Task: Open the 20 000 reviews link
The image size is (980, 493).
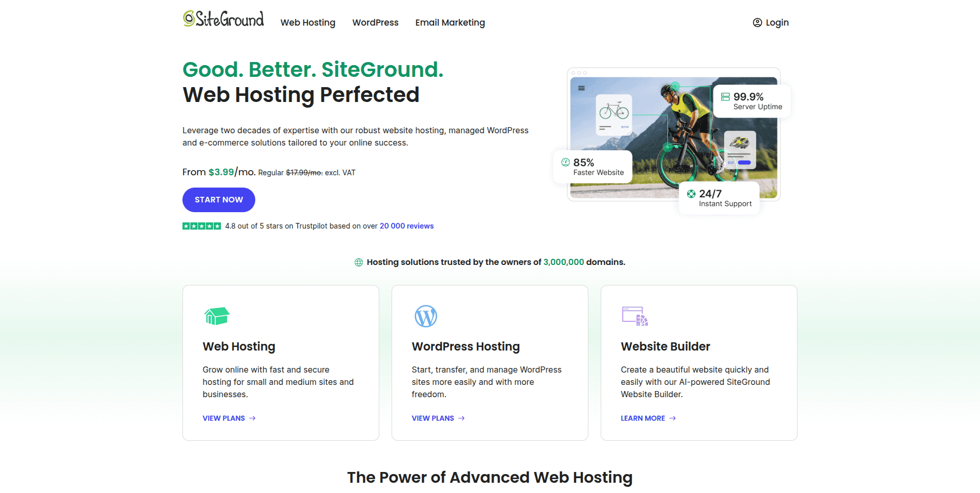Action: click(406, 226)
